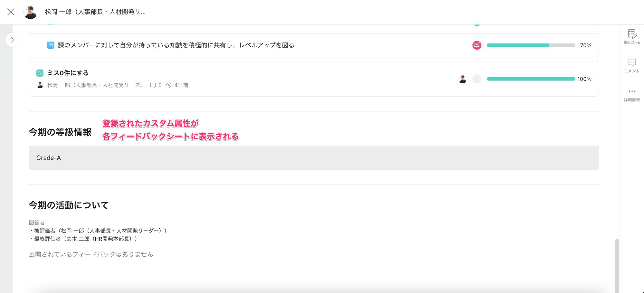This screenshot has height=293, width=644.
Task: Click the 100% progress bar for ミス0件にする
Action: coord(531,79)
